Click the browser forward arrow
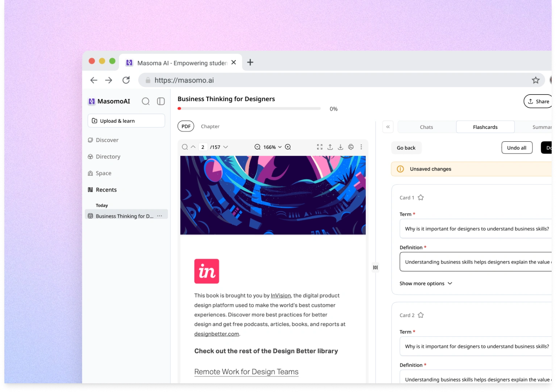The height and width of the screenshot is (392, 556). tap(109, 80)
